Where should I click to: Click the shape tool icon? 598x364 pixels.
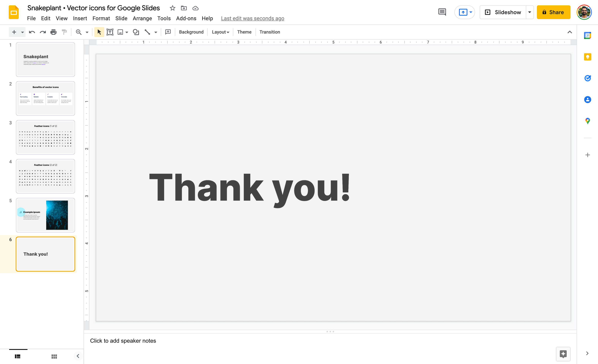pos(136,32)
